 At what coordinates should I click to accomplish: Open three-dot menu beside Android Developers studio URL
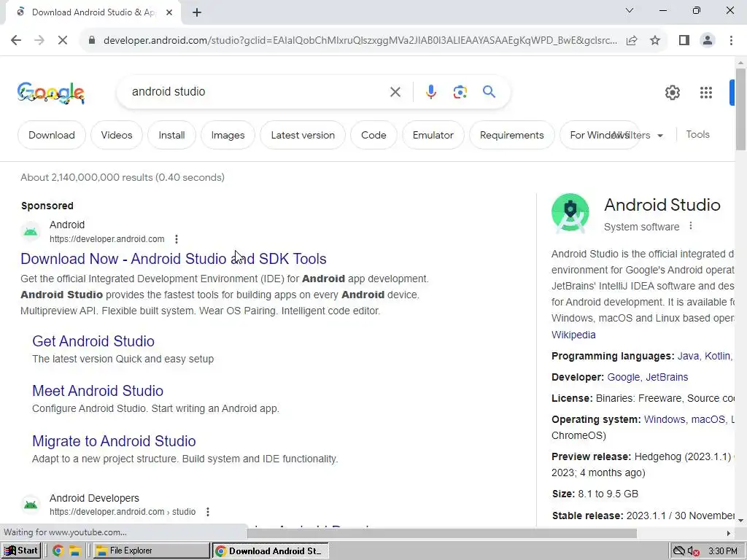(x=208, y=512)
